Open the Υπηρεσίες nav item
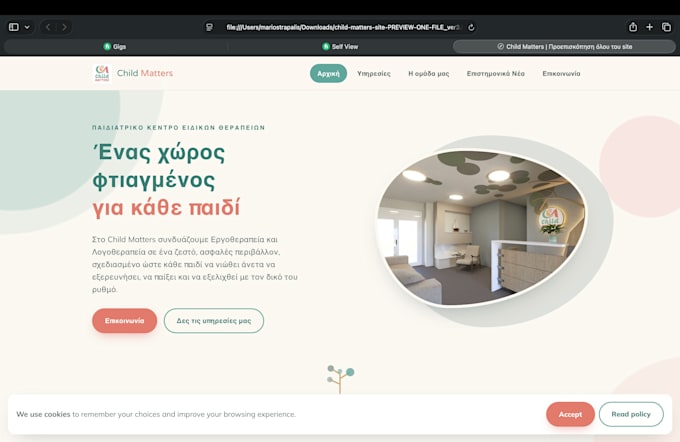The image size is (680, 442). (374, 74)
